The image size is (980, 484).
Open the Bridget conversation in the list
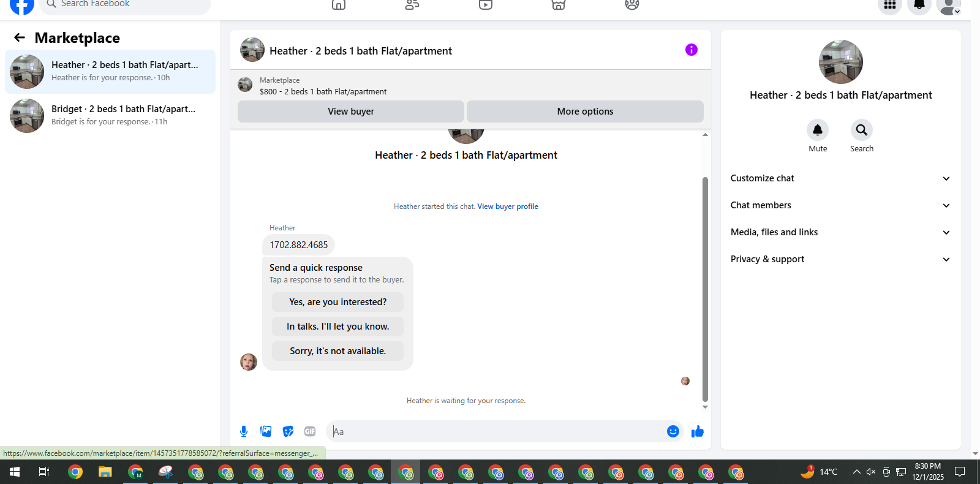pyautogui.click(x=110, y=116)
